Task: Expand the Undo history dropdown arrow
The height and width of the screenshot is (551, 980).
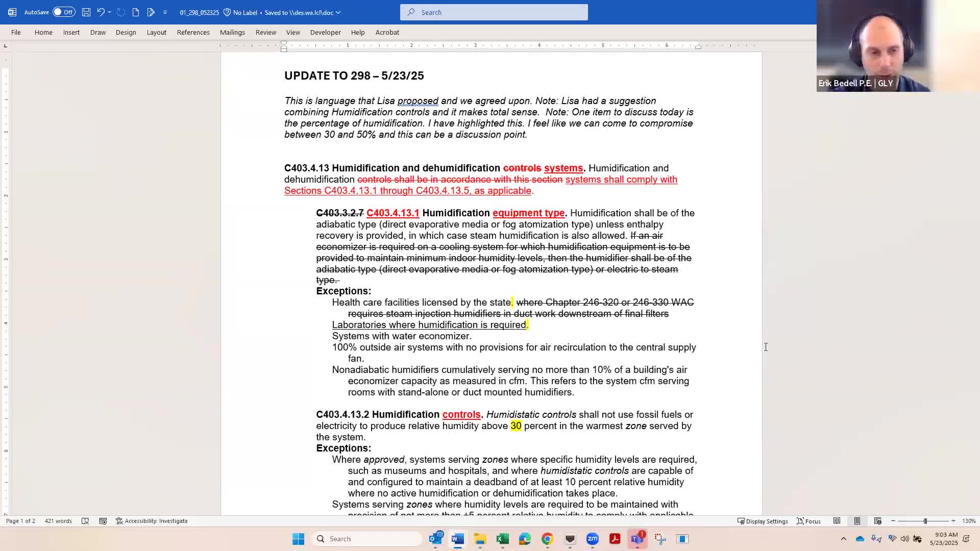Action: 109,12
